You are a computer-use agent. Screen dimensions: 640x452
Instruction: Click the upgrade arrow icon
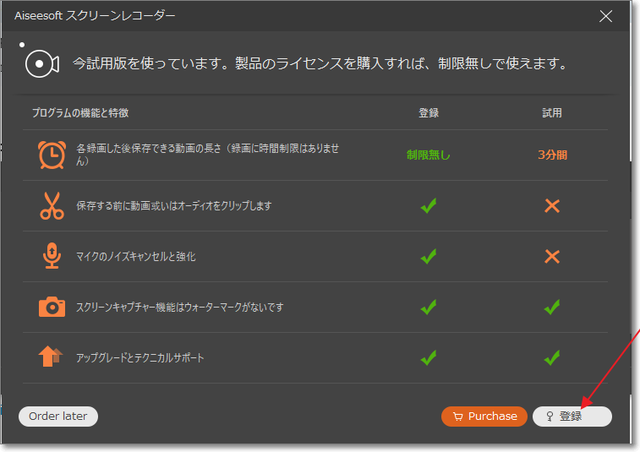pyautogui.click(x=51, y=357)
